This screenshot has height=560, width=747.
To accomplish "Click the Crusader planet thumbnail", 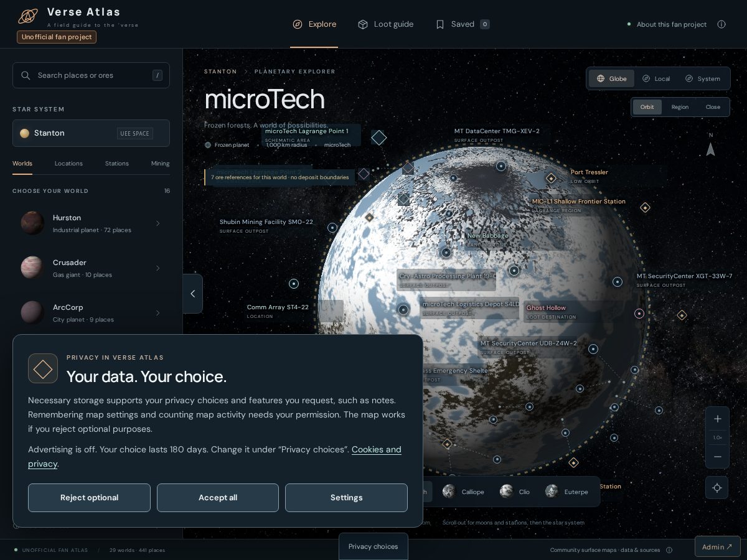I will (x=32, y=268).
